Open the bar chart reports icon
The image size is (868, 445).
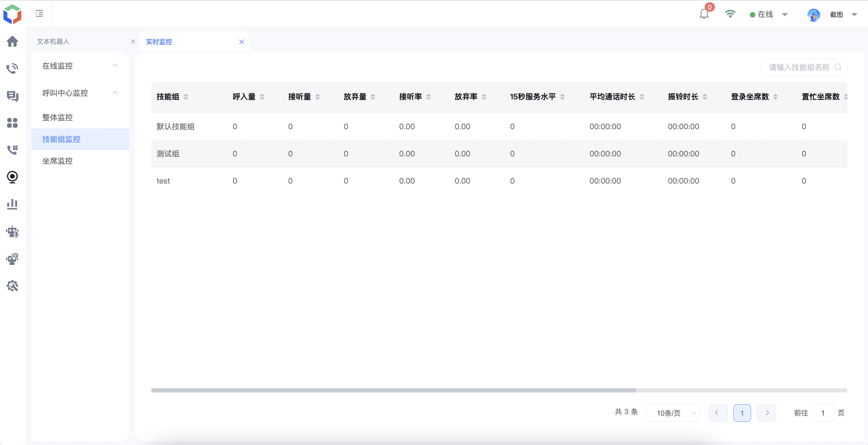coord(12,204)
